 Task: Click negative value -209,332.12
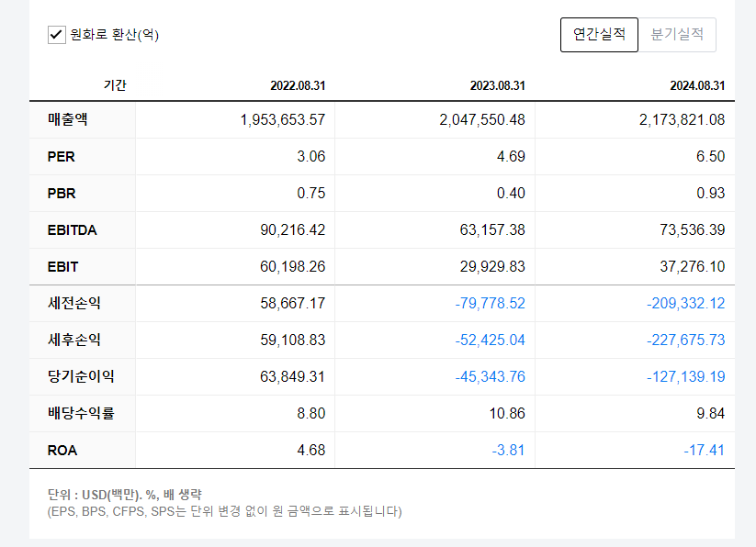[685, 303]
